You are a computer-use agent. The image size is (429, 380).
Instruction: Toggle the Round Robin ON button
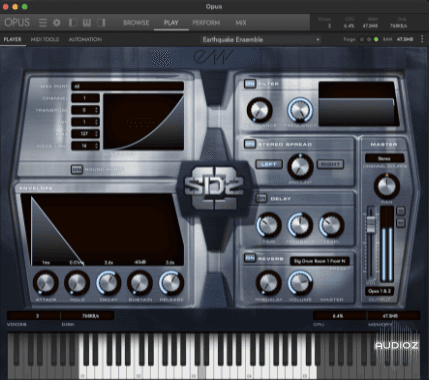coord(77,170)
